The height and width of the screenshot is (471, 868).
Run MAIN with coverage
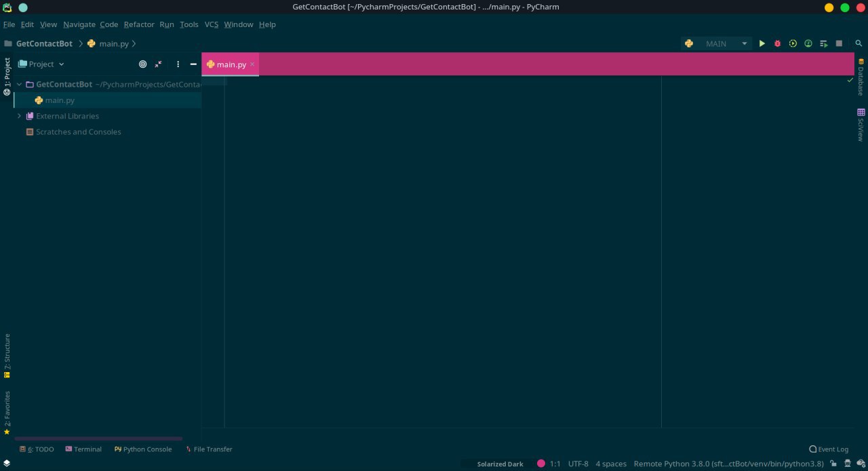coord(793,43)
